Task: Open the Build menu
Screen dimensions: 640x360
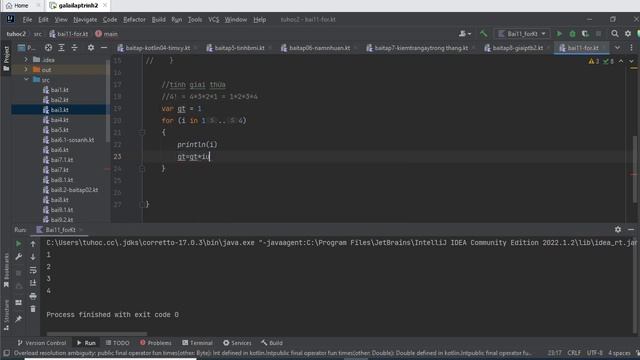Action: tap(158, 19)
